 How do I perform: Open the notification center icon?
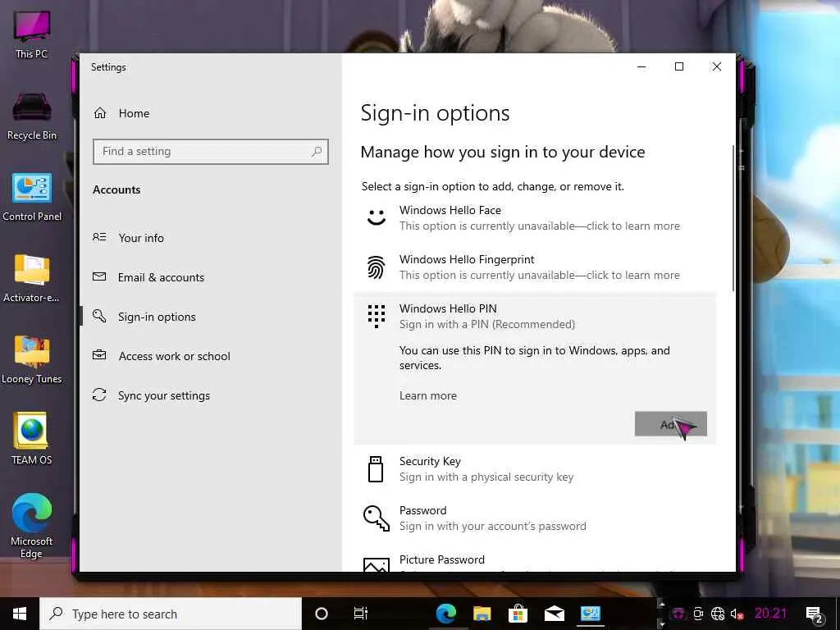click(815, 614)
